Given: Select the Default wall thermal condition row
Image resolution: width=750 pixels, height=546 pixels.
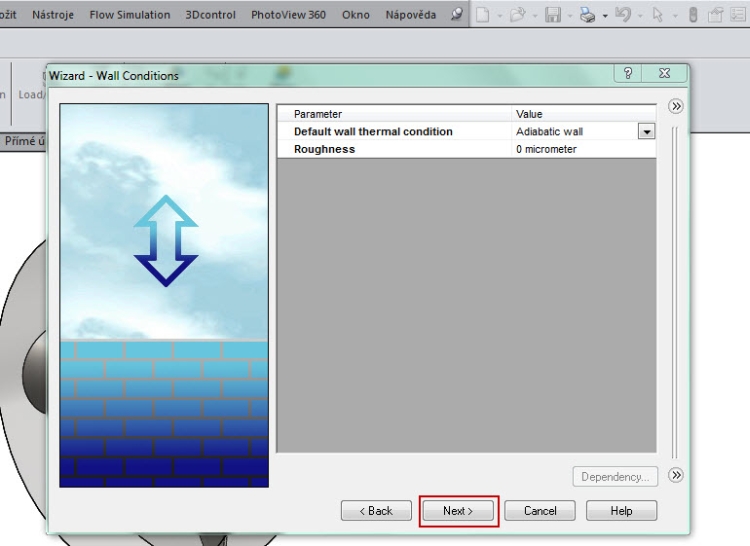Looking at the screenshot, I should (x=466, y=131).
